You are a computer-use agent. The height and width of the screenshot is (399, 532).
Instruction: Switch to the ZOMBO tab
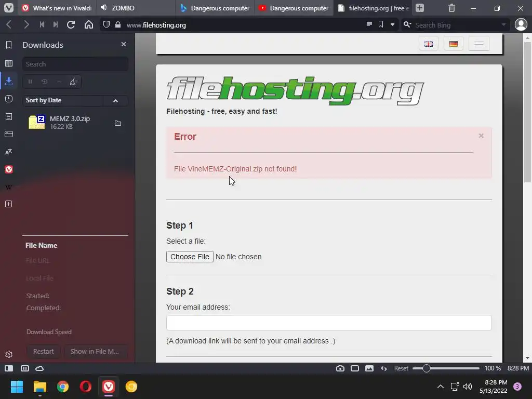tap(136, 8)
